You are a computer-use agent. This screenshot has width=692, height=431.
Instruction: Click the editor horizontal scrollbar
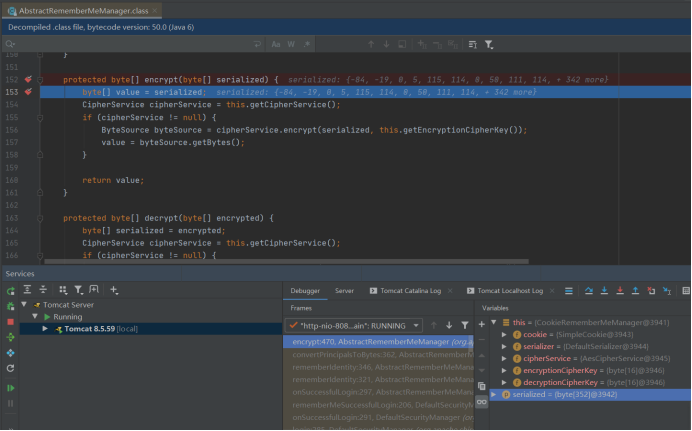[286, 262]
